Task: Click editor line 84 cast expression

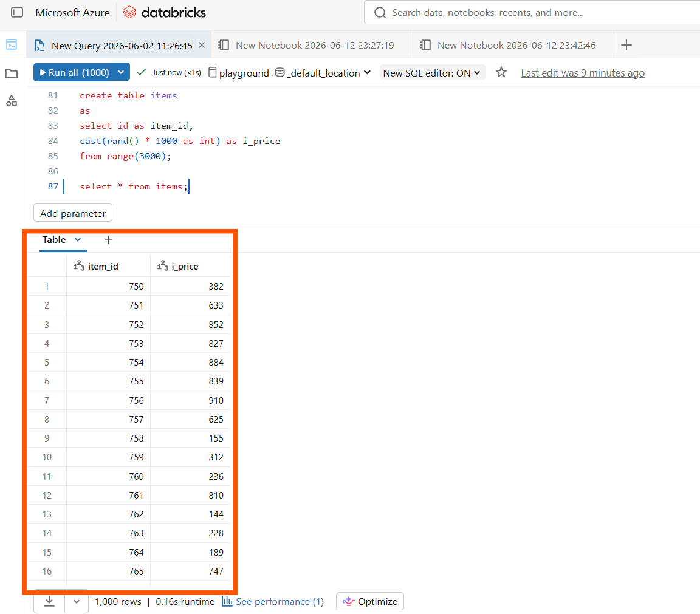Action: coord(180,141)
